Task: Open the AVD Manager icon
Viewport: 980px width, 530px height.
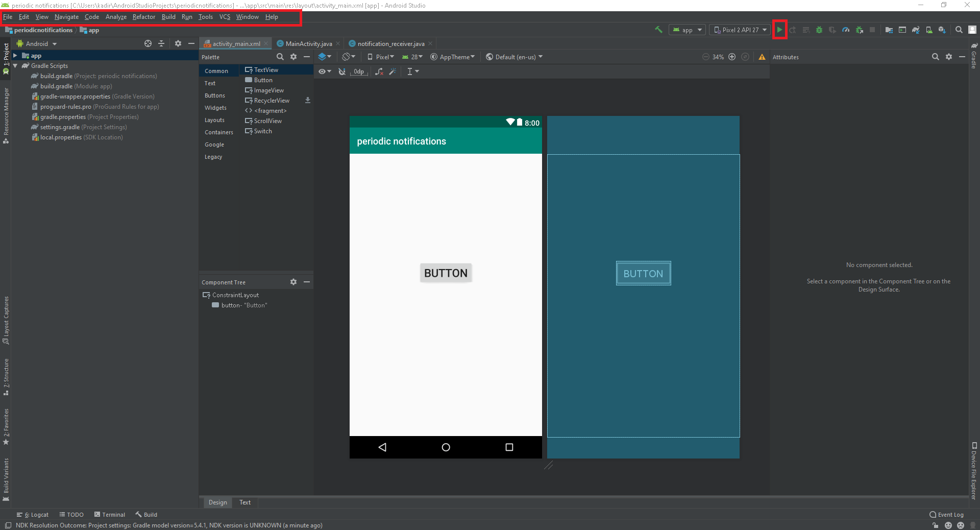Action: pyautogui.click(x=929, y=30)
